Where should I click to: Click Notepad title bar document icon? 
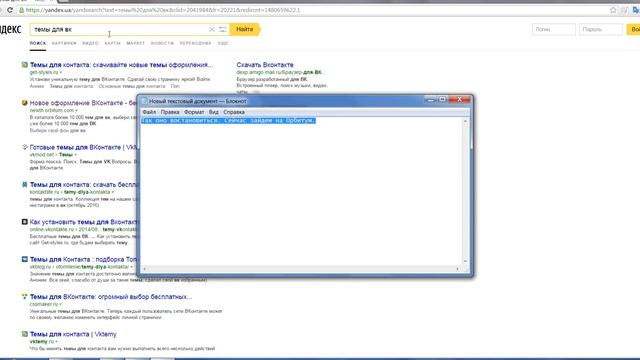[x=144, y=101]
